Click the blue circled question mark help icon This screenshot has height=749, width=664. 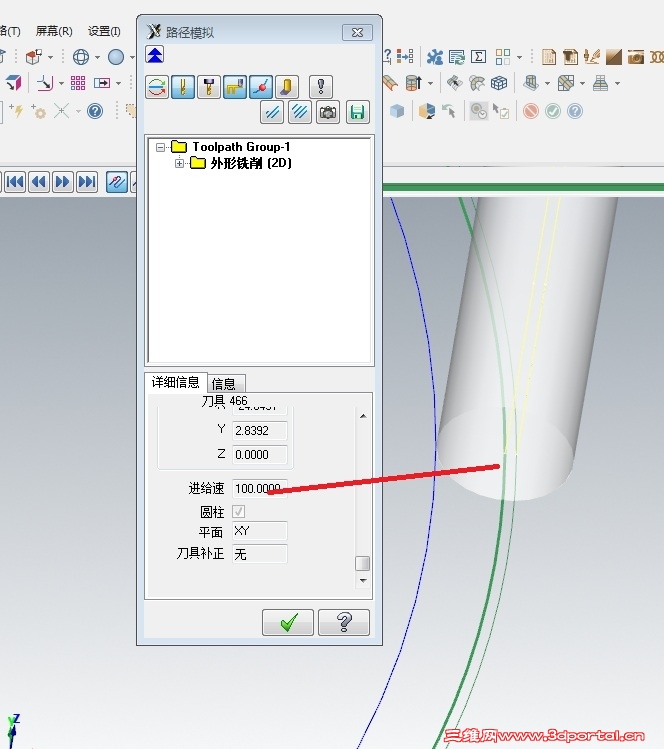(95, 112)
